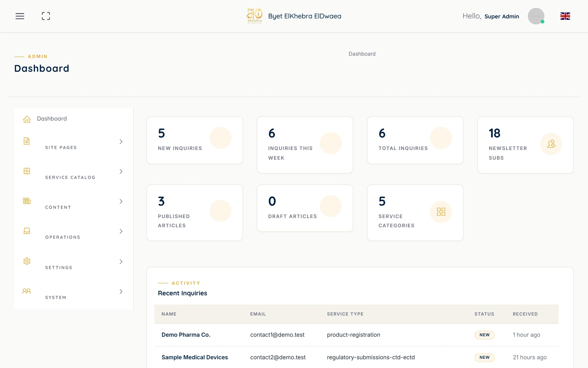Open Demo Pharma Co. inquiry

(186, 335)
